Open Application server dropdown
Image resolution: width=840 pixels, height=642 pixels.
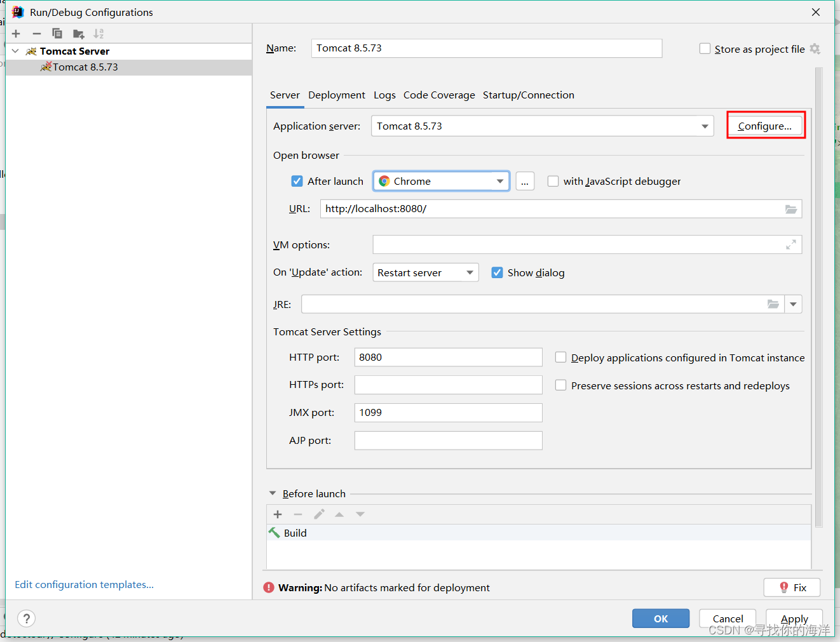point(542,126)
